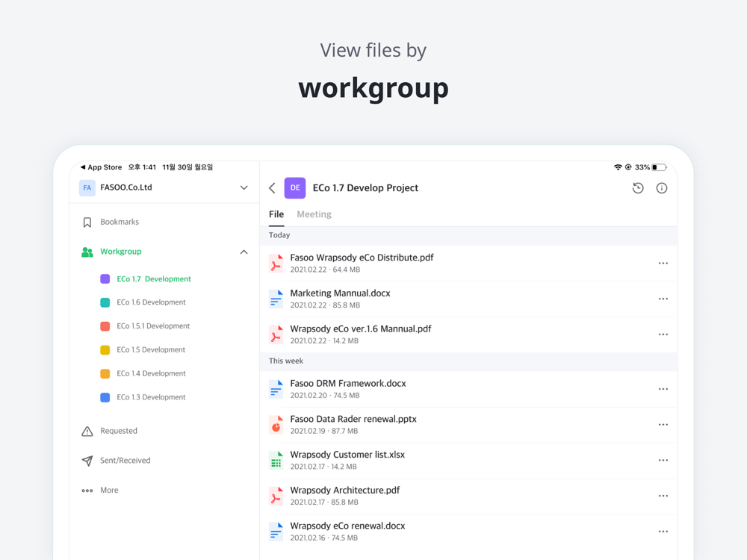The width and height of the screenshot is (747, 560).
Task: Select ECo 1.3 Development workgroup
Action: pyautogui.click(x=151, y=398)
